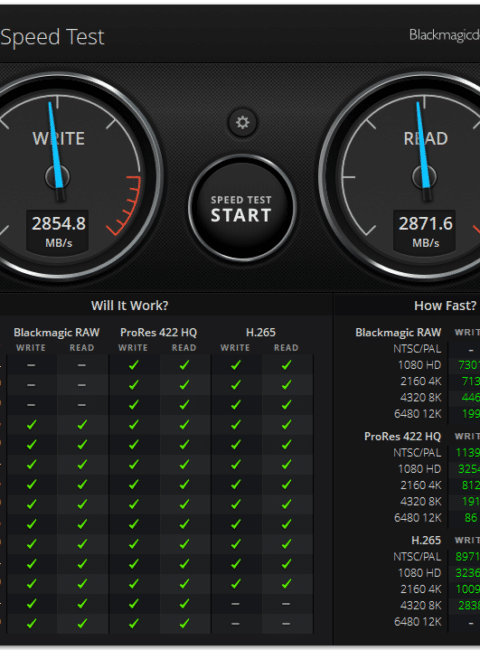Click H.265 header in Will It Work
This screenshot has height=650, width=480.
260,332
